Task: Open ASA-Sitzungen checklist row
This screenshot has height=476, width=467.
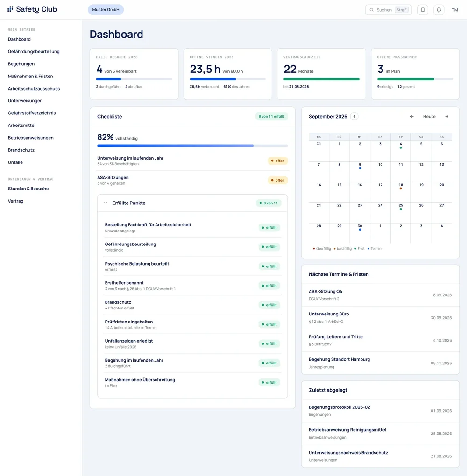Action: coord(192,180)
